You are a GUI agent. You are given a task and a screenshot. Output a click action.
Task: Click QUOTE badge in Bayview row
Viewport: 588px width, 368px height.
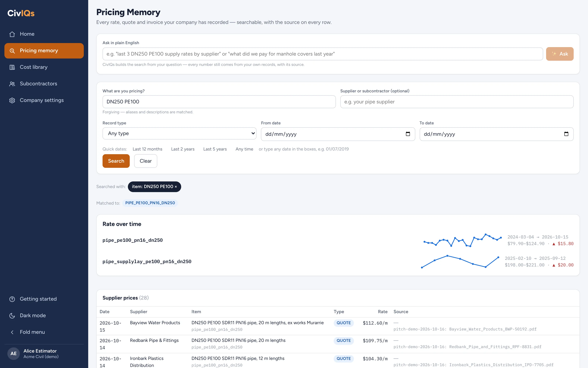[344, 323]
